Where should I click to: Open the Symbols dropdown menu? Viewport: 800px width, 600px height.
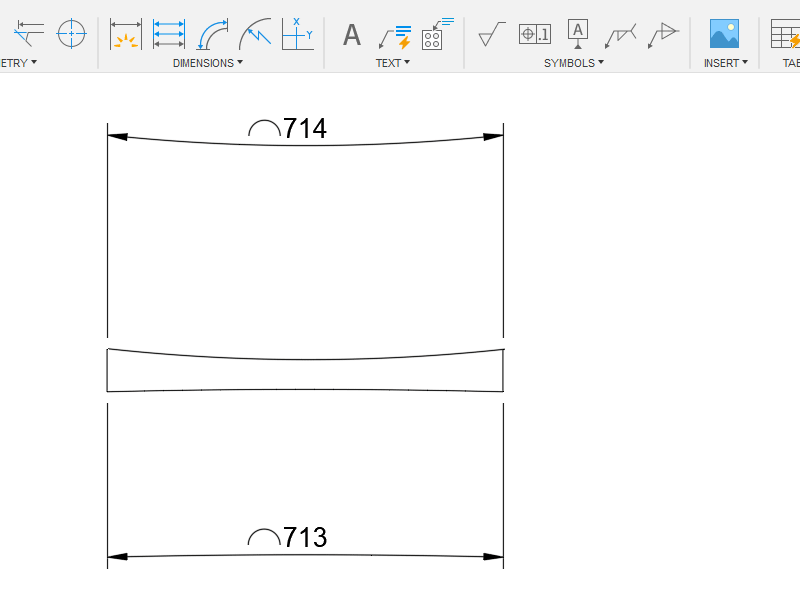[573, 63]
